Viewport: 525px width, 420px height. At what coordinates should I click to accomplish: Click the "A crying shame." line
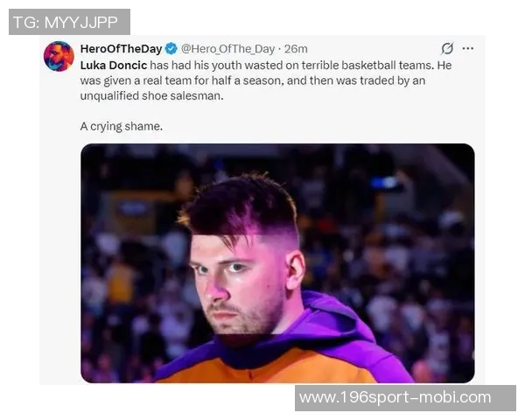[121, 126]
